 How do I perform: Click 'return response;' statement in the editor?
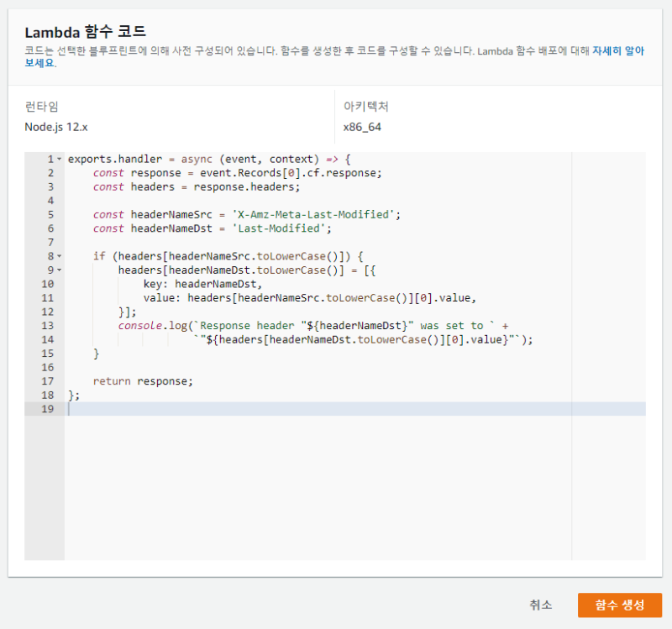(143, 381)
